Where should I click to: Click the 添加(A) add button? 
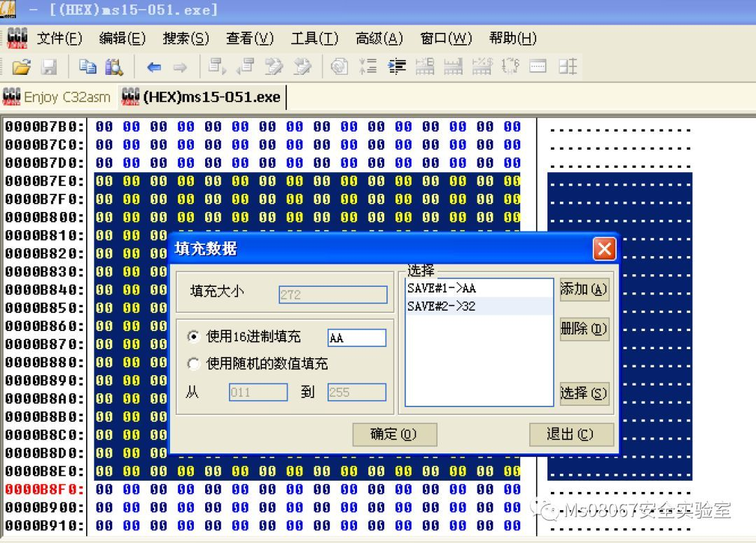pyautogui.click(x=584, y=290)
